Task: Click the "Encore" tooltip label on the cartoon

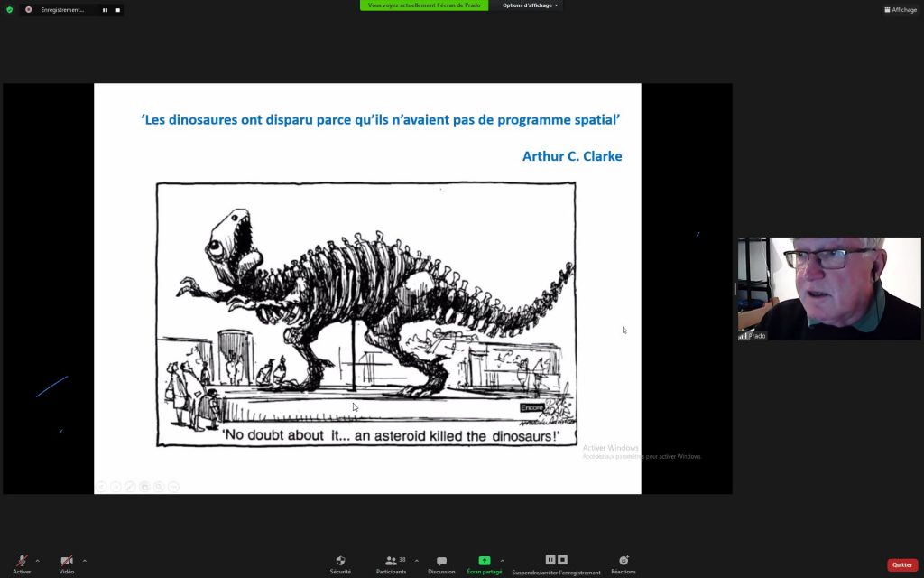Action: click(x=531, y=407)
